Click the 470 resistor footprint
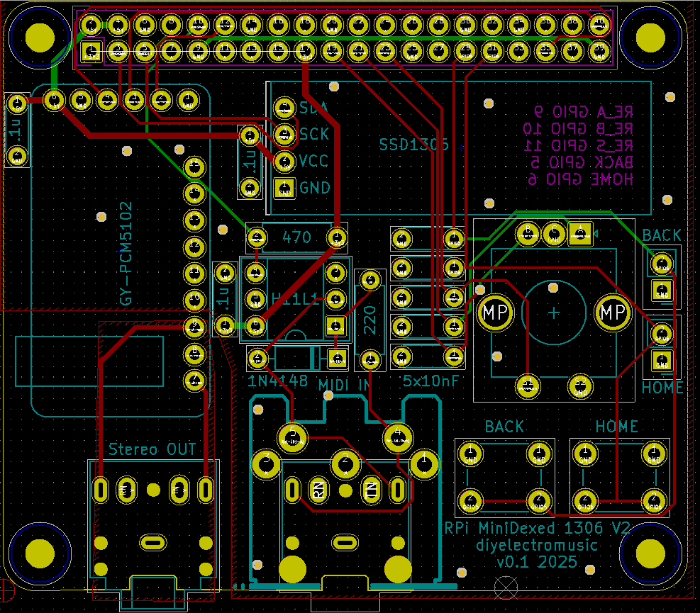Image resolution: width=700 pixels, height=613 pixels. coord(296,237)
